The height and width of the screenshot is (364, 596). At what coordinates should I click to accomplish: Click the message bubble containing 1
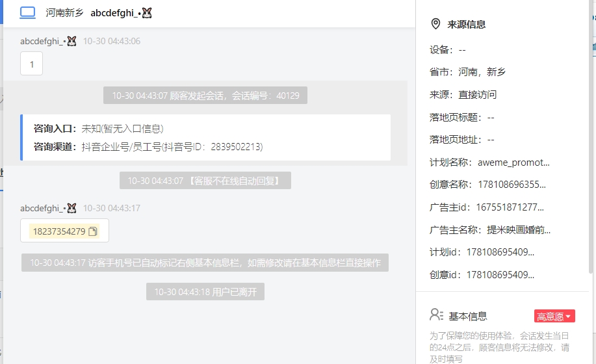click(32, 64)
